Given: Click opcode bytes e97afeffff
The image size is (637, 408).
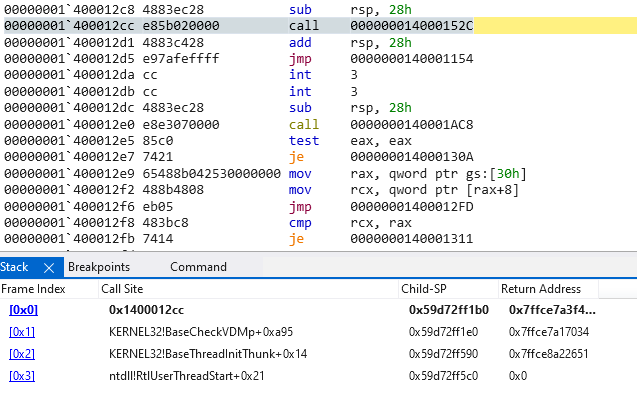Looking at the screenshot, I should point(181,59).
